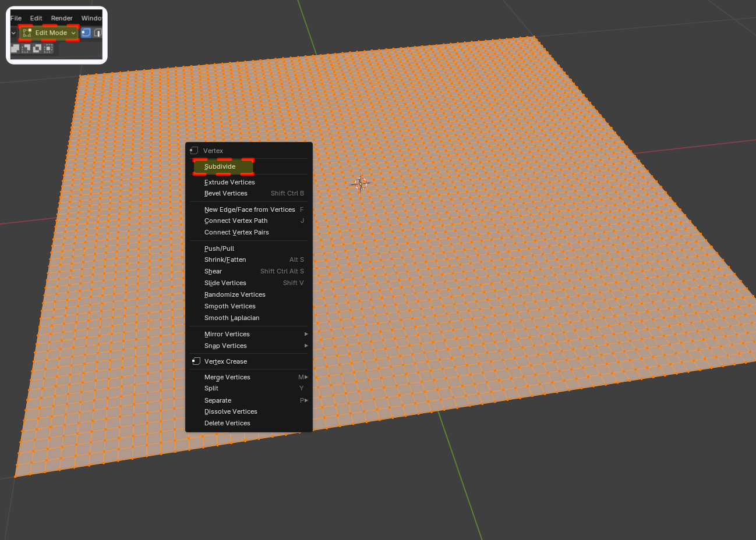Expand the Snap Vertices submenu
Screen dimensions: 756x540
click(x=249, y=346)
